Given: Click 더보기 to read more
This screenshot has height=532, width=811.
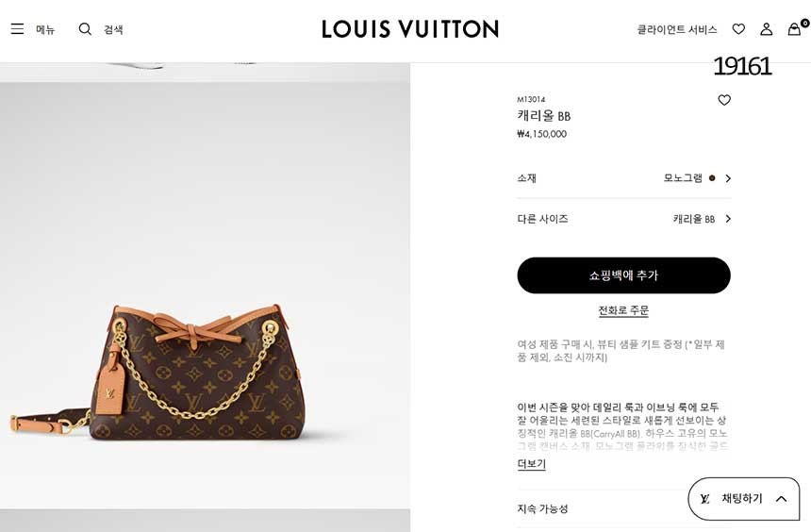Looking at the screenshot, I should (x=531, y=464).
